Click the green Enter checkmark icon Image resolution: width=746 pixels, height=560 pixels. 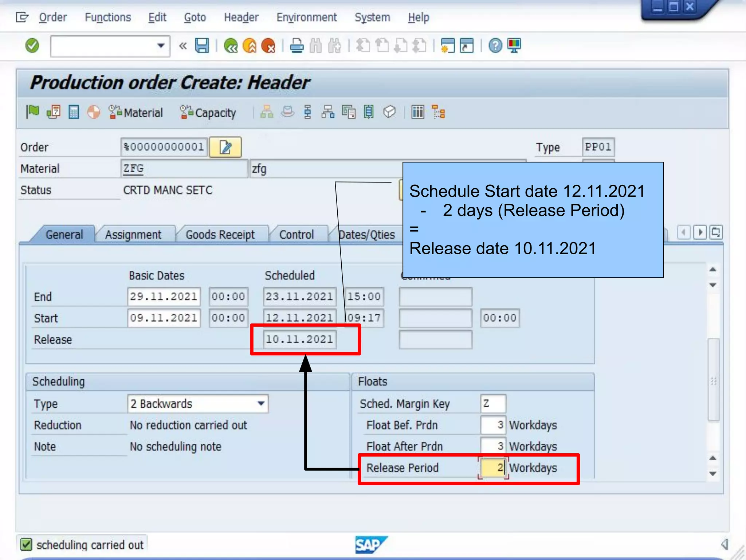tap(32, 46)
